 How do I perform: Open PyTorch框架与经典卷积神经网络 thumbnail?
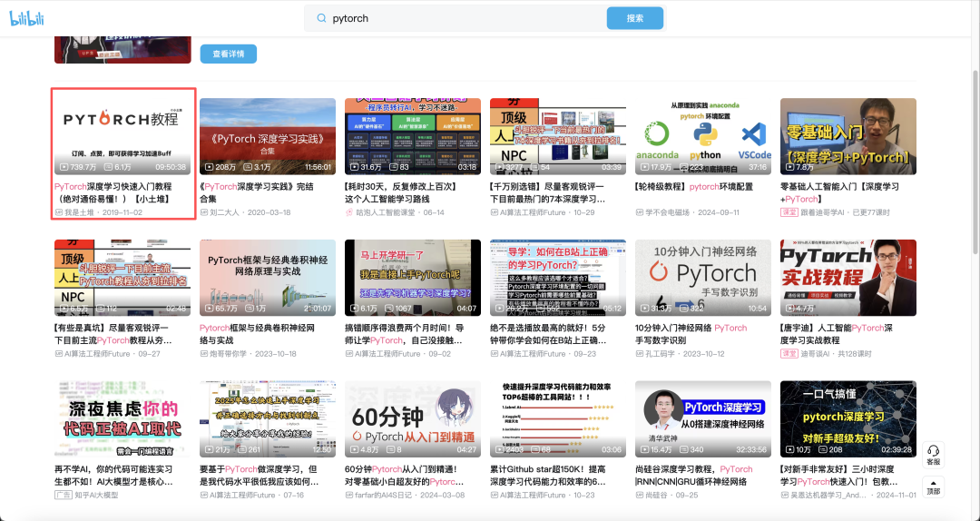[x=268, y=278]
